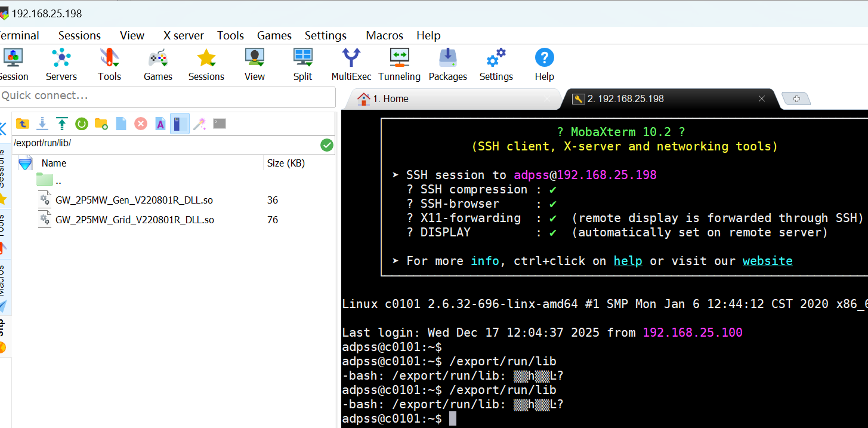The image size is (868, 428).
Task: Open the Packages toolbar icon
Action: [x=447, y=64]
